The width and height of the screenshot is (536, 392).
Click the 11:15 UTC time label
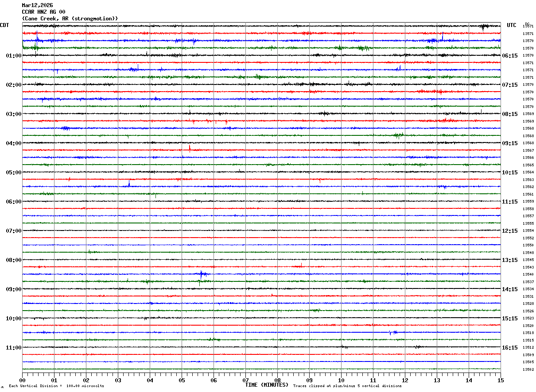point(510,202)
